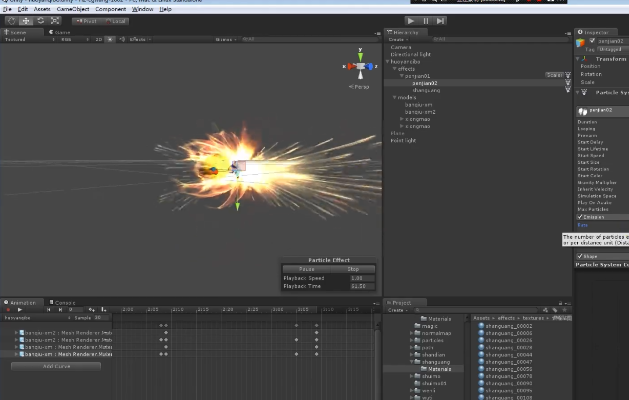Switch to the Game tab

tap(60, 32)
